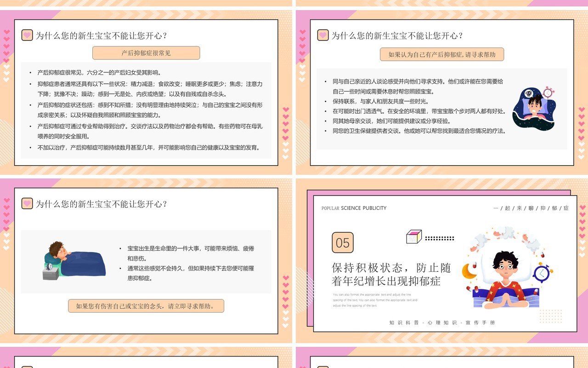Click the bullet 保持联系，与家人和朋友共度一些时光
This screenshot has height=368, width=588.
click(x=381, y=101)
